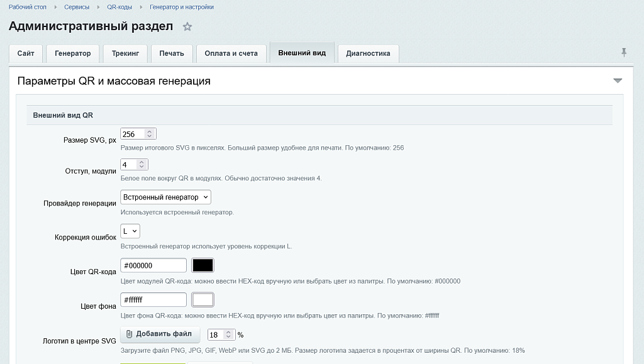The image size is (644, 364).
Task: Open the white background color swatch
Action: tap(203, 300)
